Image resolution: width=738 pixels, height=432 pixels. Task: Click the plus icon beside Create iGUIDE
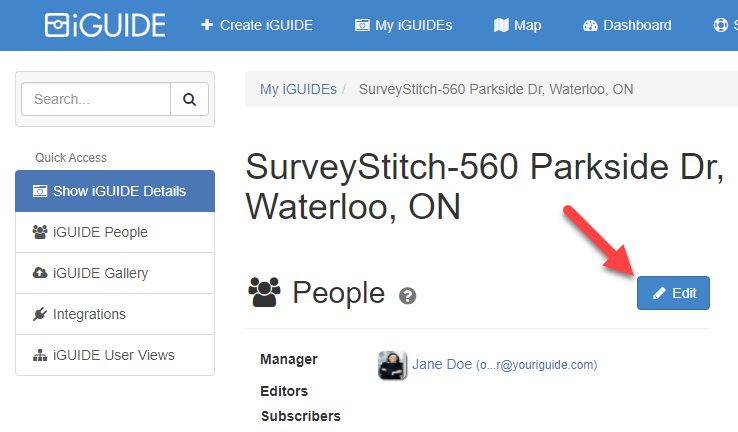pos(207,25)
